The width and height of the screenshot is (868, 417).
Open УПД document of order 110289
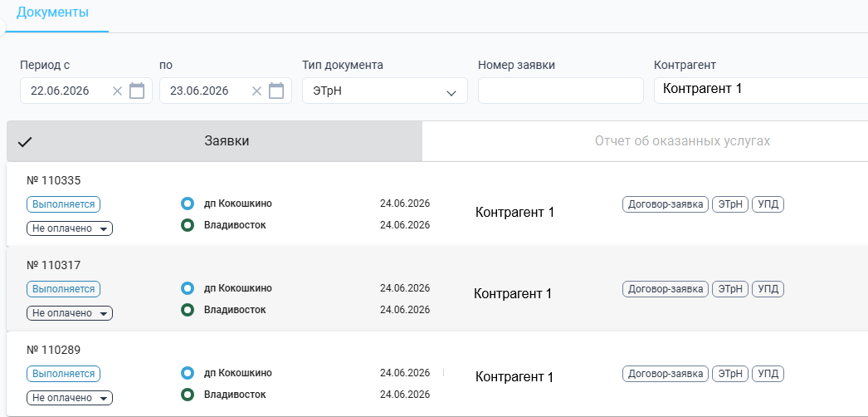click(768, 374)
